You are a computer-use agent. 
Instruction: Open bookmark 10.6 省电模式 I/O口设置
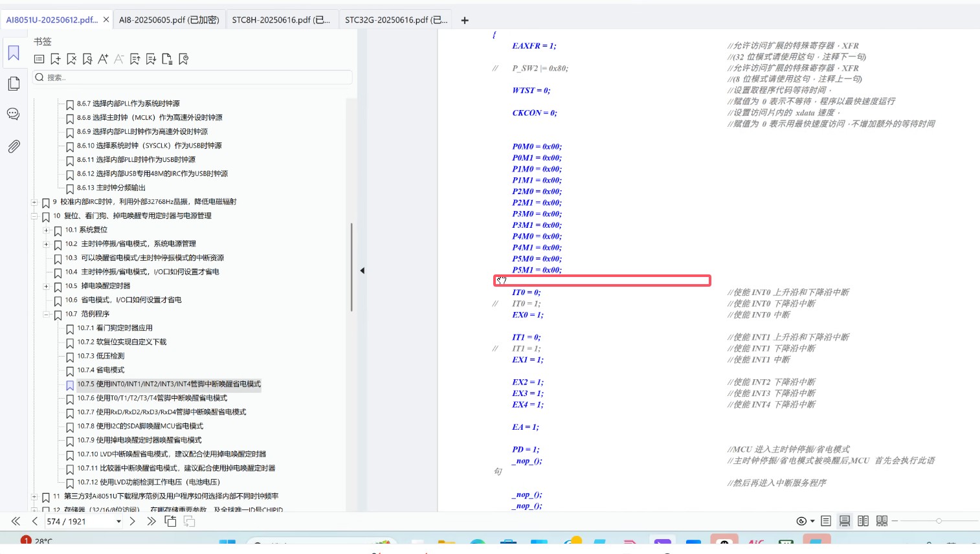coord(123,300)
